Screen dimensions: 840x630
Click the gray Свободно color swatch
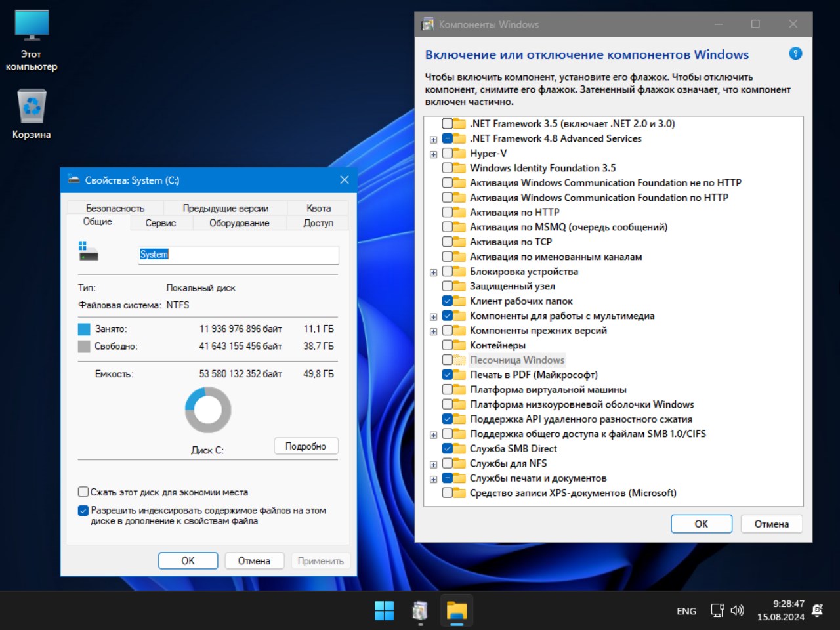click(x=84, y=346)
